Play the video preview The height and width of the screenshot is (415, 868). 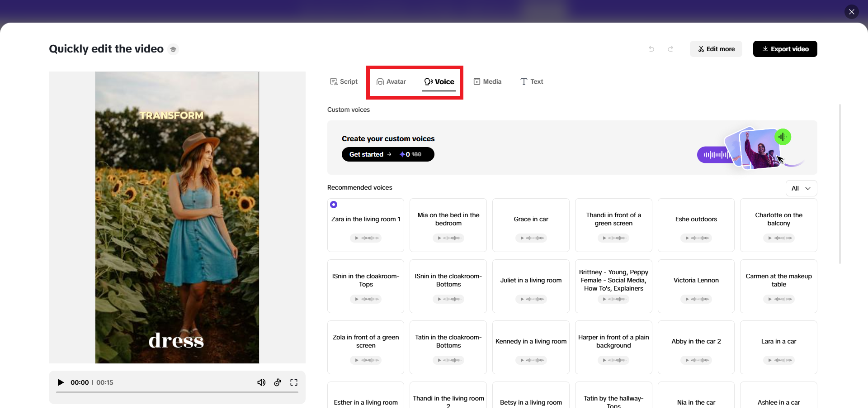point(61,382)
